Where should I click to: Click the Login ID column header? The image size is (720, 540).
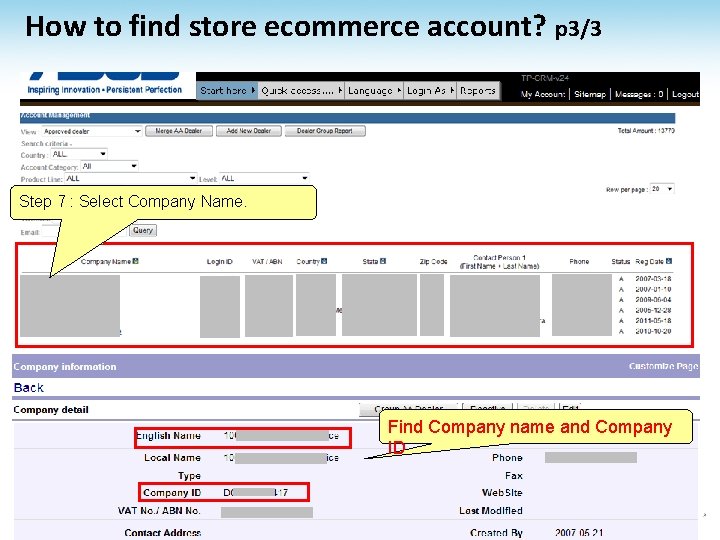(x=219, y=262)
